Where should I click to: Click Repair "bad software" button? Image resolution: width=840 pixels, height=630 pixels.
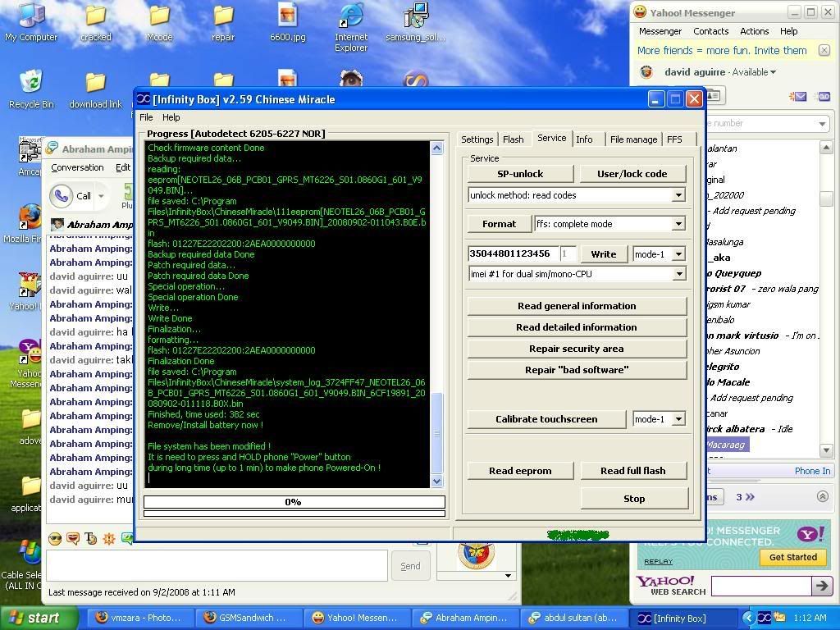point(577,370)
